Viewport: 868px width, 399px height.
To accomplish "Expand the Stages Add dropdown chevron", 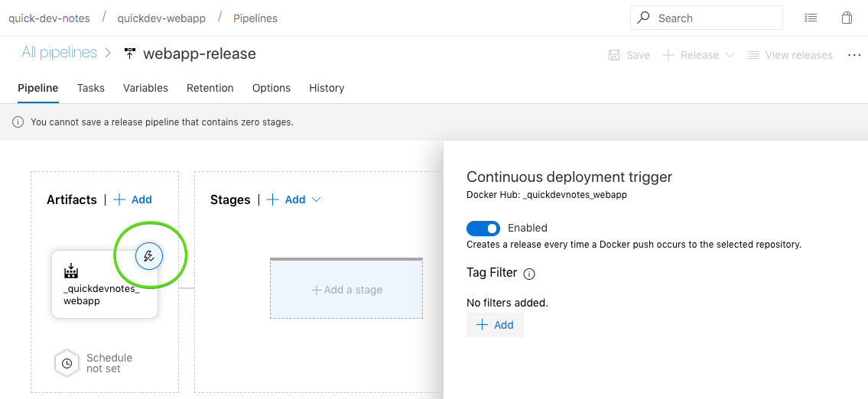I will click(317, 199).
